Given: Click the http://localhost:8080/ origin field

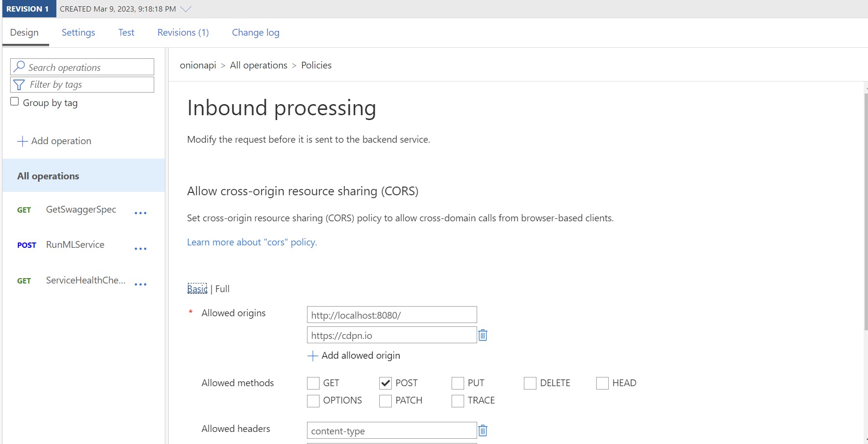Looking at the screenshot, I should [x=391, y=315].
